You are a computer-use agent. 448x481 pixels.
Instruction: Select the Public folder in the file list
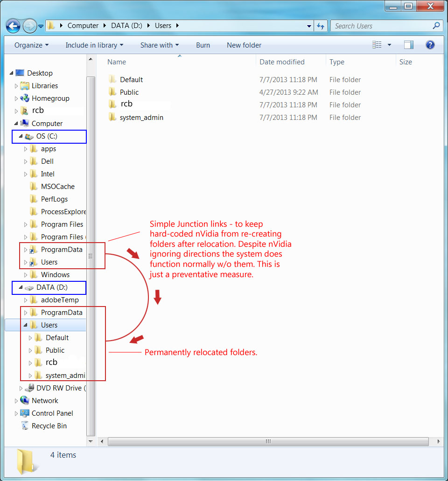pyautogui.click(x=129, y=92)
